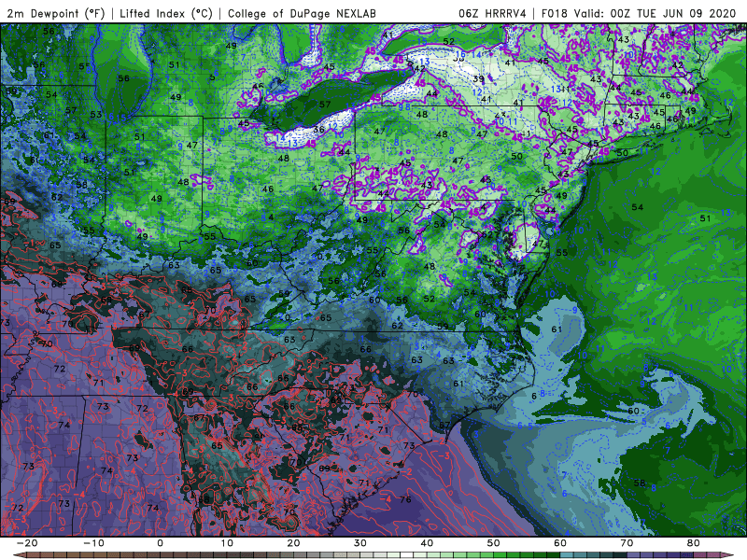Click the left end arrow of the color bar
This screenshot has height=560, width=747.
[x=18, y=555]
